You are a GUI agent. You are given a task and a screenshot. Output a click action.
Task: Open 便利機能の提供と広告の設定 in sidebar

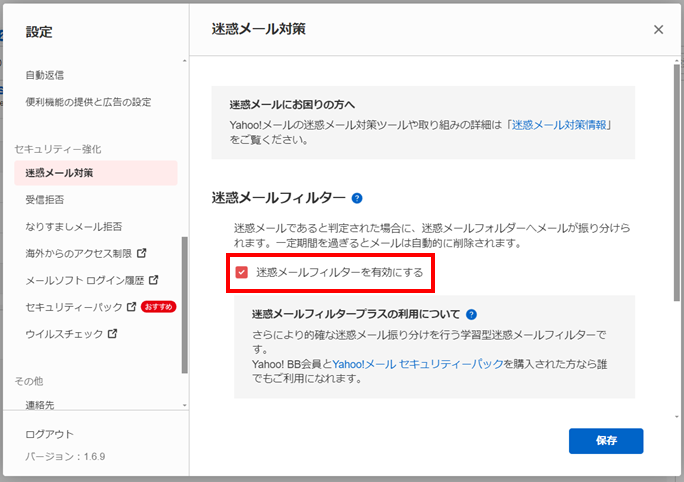tap(88, 102)
